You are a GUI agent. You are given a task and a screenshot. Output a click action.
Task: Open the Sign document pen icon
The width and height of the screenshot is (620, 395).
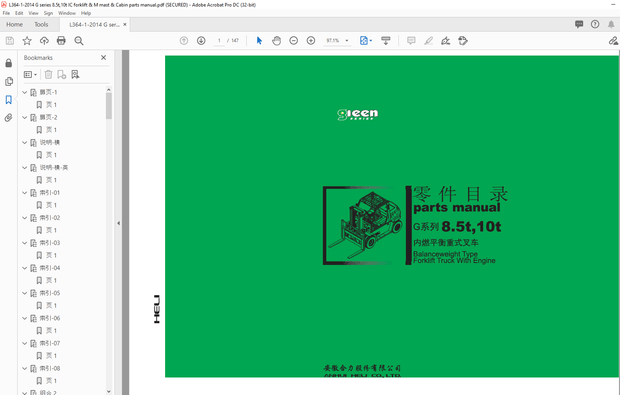[x=446, y=40]
